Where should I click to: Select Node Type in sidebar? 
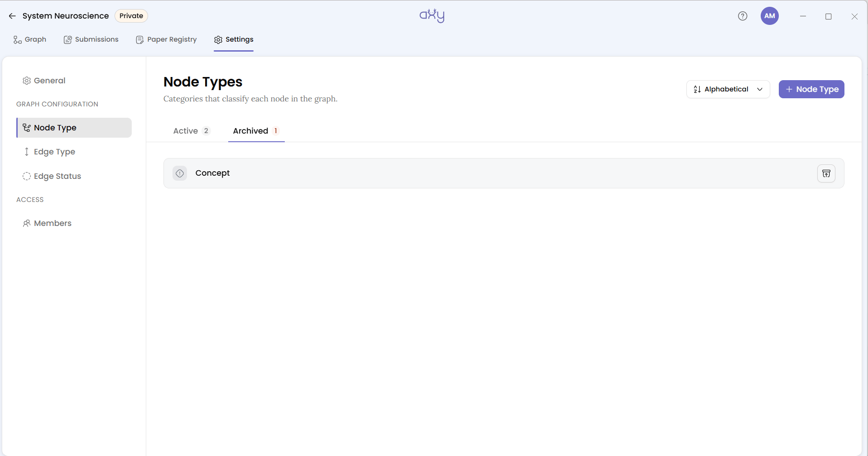[x=74, y=128]
